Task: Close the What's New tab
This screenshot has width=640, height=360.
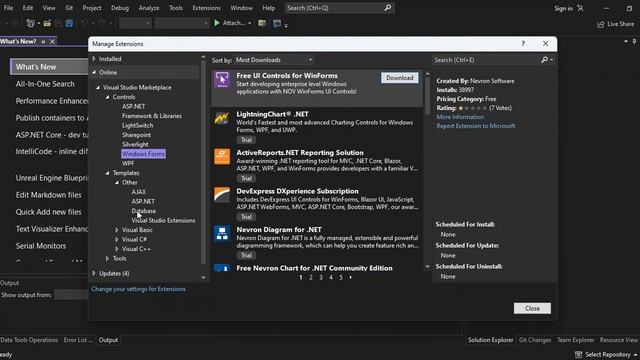Action: [52, 42]
